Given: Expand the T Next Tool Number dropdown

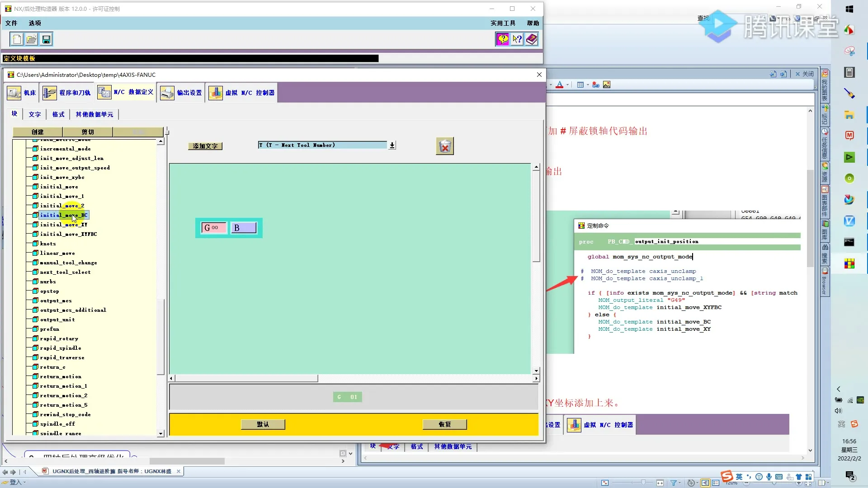Looking at the screenshot, I should point(392,145).
